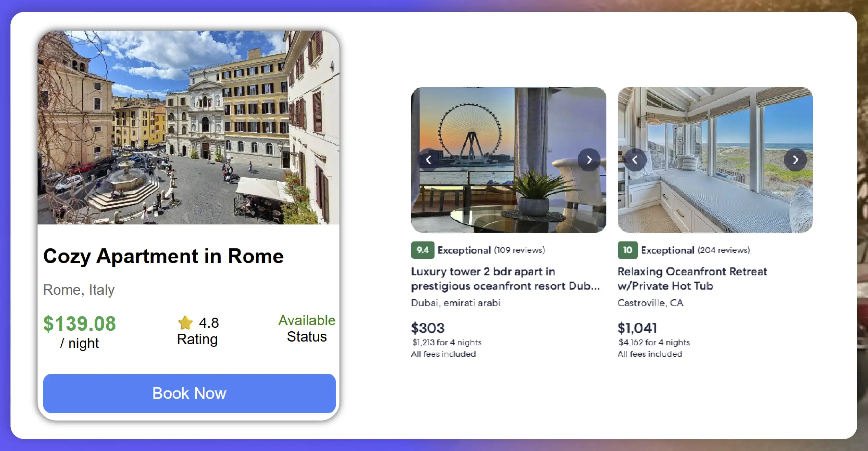Select the 'Cozy Apartment in Rome' title
Viewport: 868px width, 451px height.
[x=163, y=256]
